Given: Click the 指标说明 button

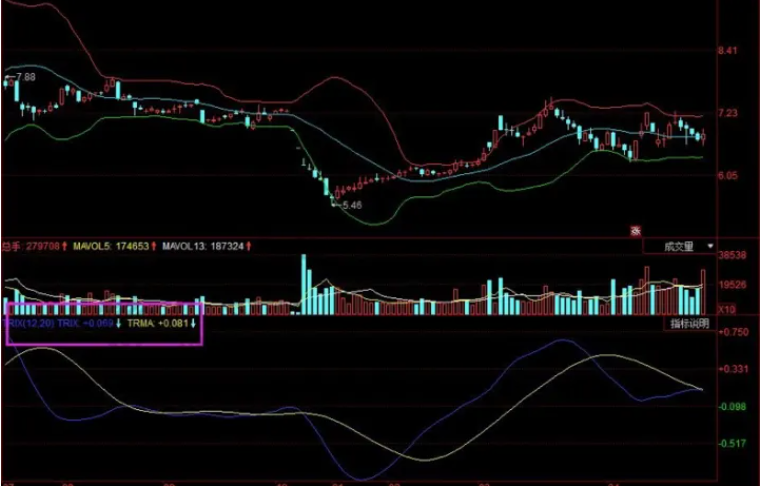Looking at the screenshot, I should (690, 323).
